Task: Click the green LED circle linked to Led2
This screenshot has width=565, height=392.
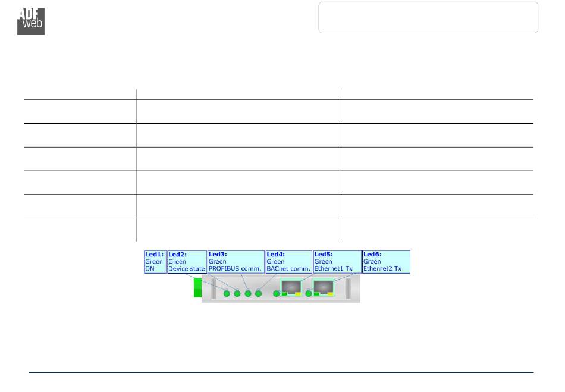Action: click(237, 294)
